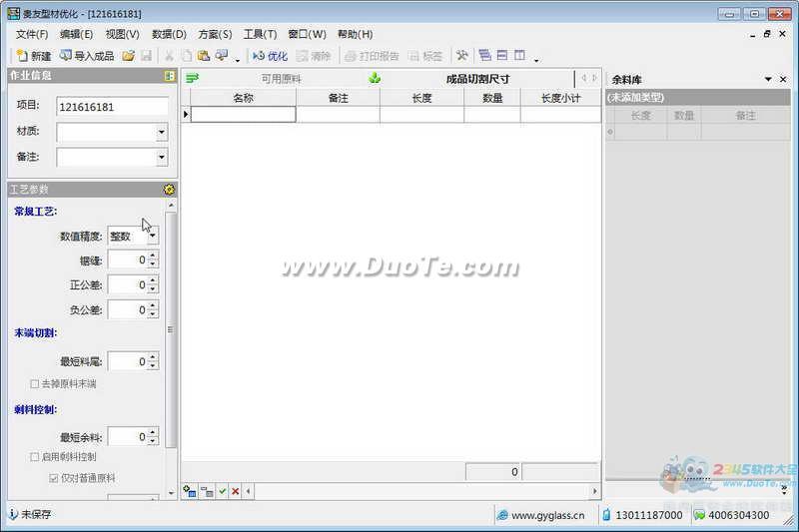Click the cut scissors toolbar icon

169,56
